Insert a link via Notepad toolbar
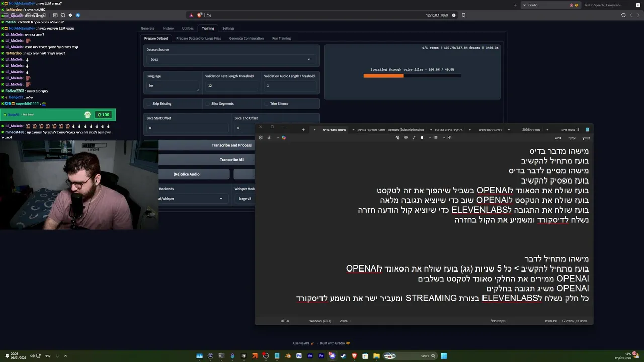Image resolution: width=644 pixels, height=362 pixels. click(x=406, y=138)
